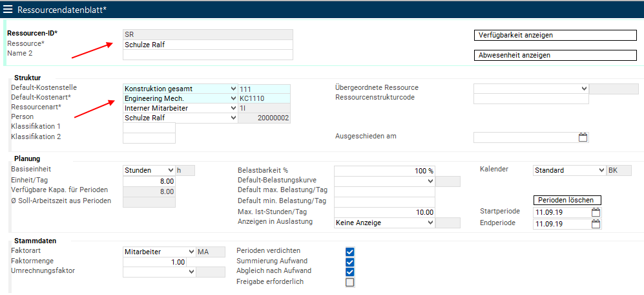The width and height of the screenshot is (644, 295).
Task: Open the hamburger menu icon
Action: [8, 9]
